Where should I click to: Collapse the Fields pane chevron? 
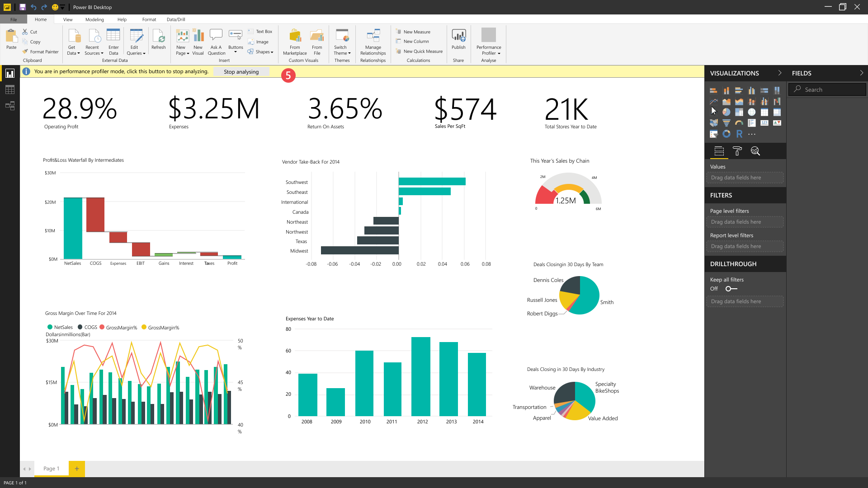[861, 73]
